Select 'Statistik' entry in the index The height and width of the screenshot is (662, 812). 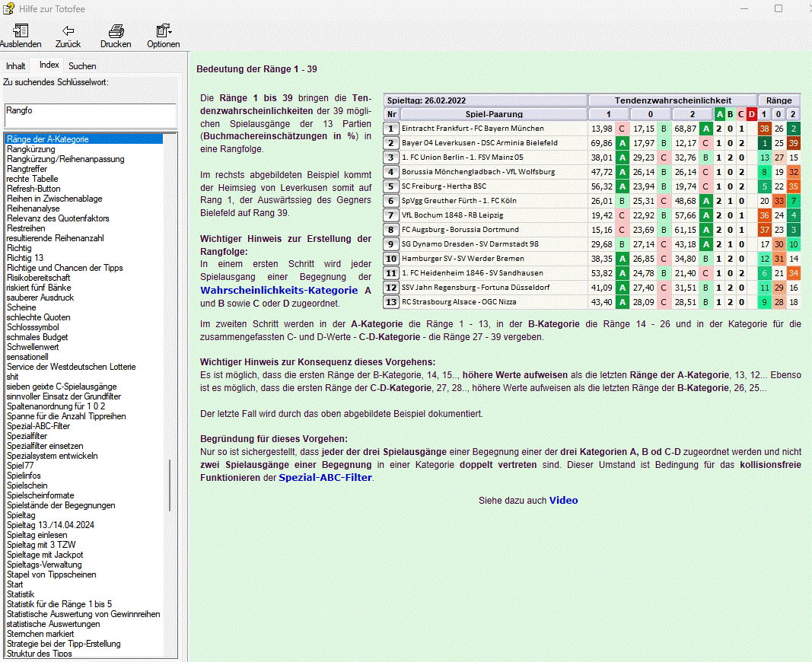[x=21, y=594]
